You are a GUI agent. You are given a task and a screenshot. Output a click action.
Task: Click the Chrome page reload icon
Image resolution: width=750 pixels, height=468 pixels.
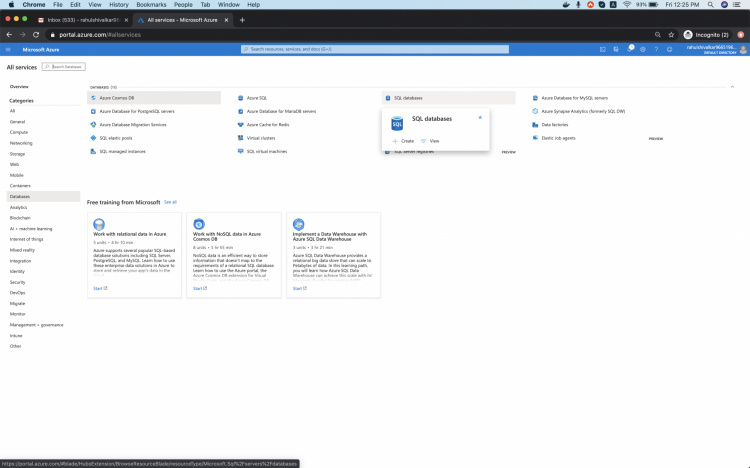tap(37, 34)
